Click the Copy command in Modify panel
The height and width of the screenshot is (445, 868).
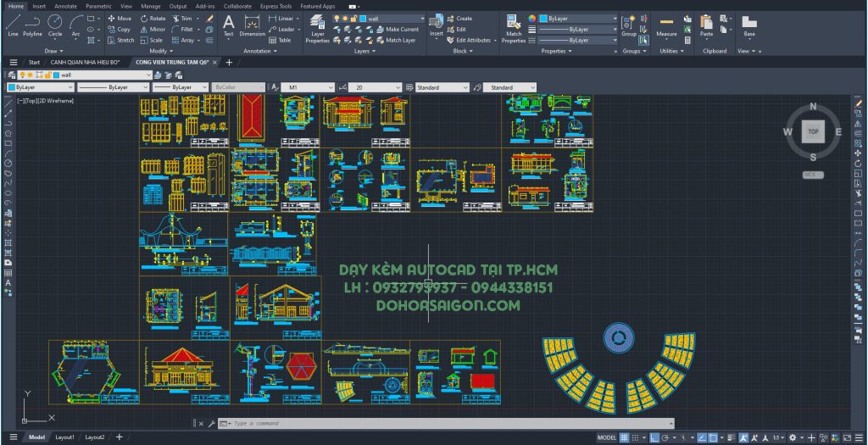click(119, 30)
